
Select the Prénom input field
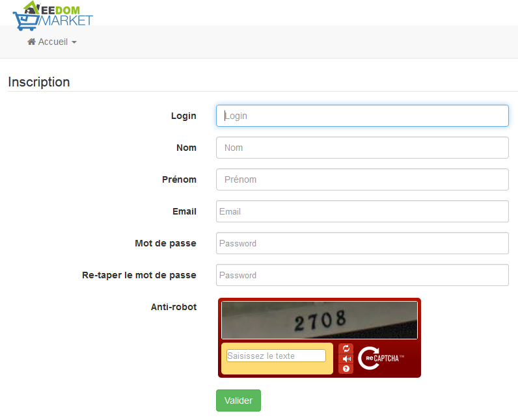[x=362, y=179]
